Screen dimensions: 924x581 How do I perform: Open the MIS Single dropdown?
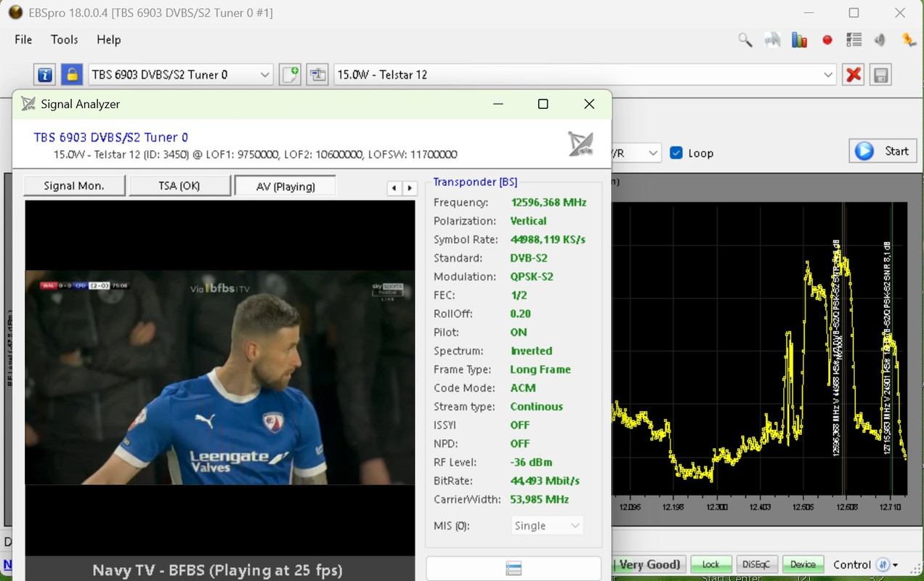tap(547, 526)
